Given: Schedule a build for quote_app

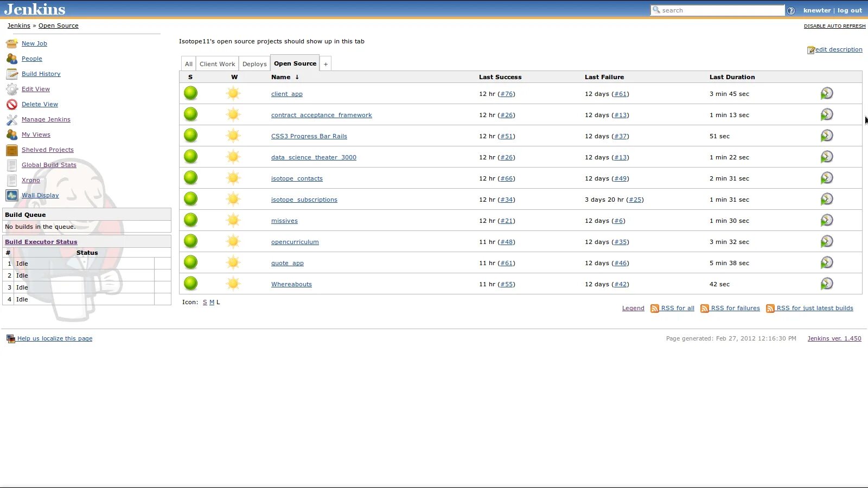Looking at the screenshot, I should [827, 262].
